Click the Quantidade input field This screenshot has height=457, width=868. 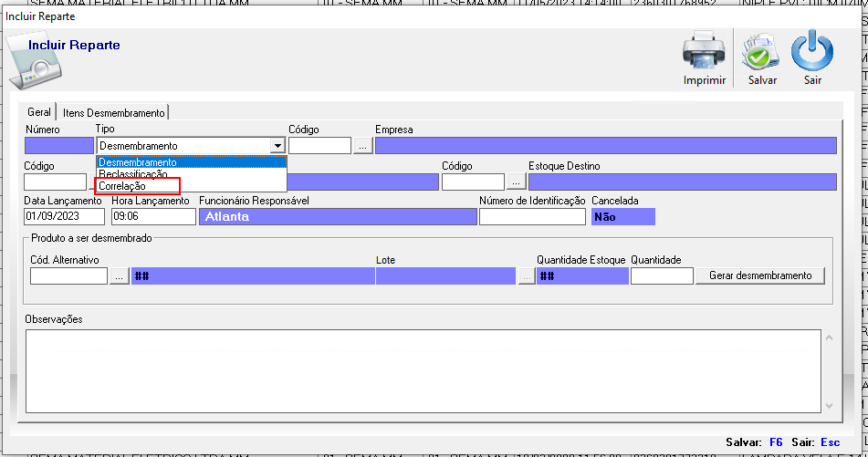[662, 275]
